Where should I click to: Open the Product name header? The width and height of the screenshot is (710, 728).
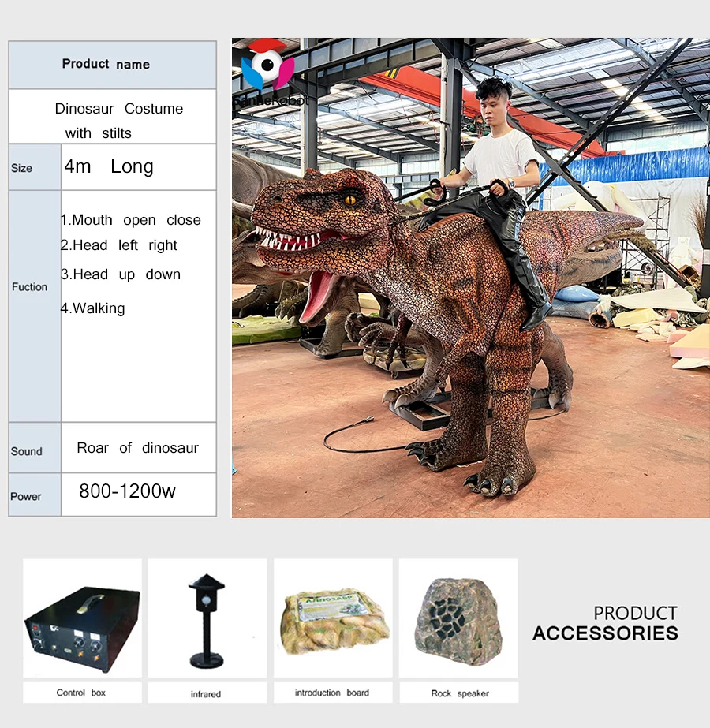click(106, 64)
